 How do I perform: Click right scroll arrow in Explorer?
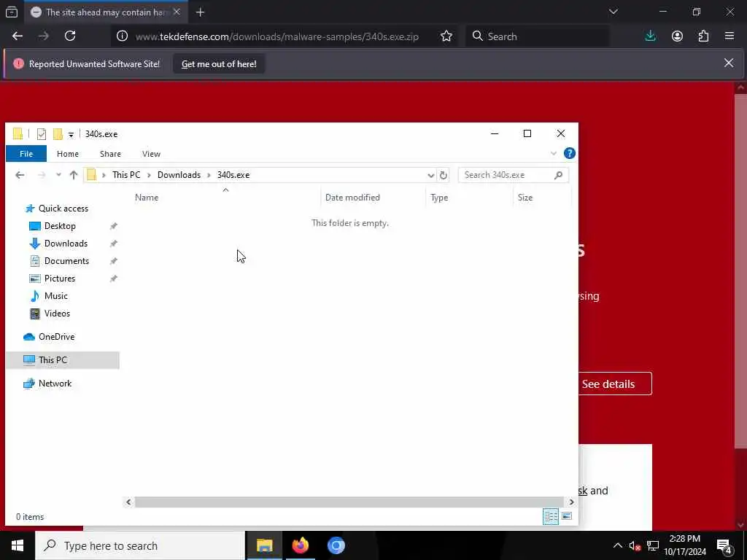(571, 502)
